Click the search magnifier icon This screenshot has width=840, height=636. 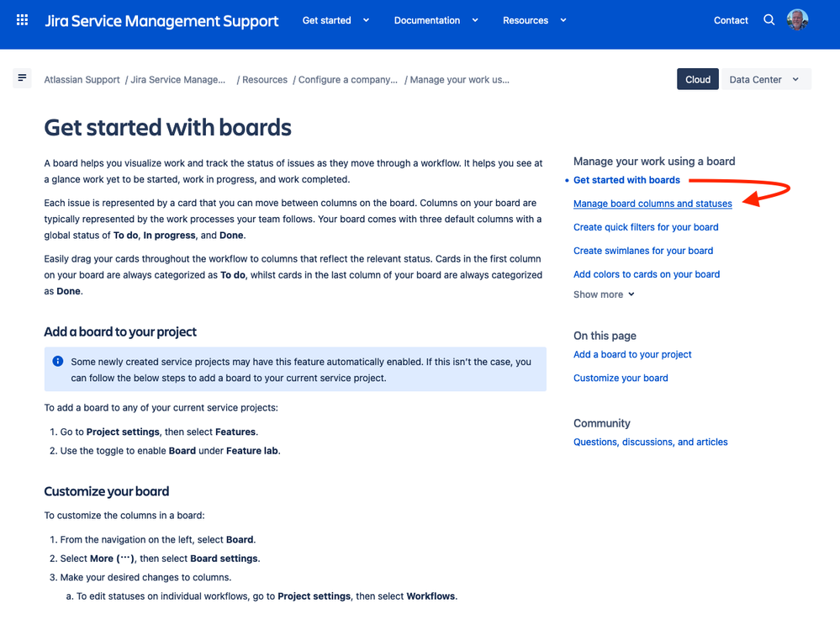point(769,20)
